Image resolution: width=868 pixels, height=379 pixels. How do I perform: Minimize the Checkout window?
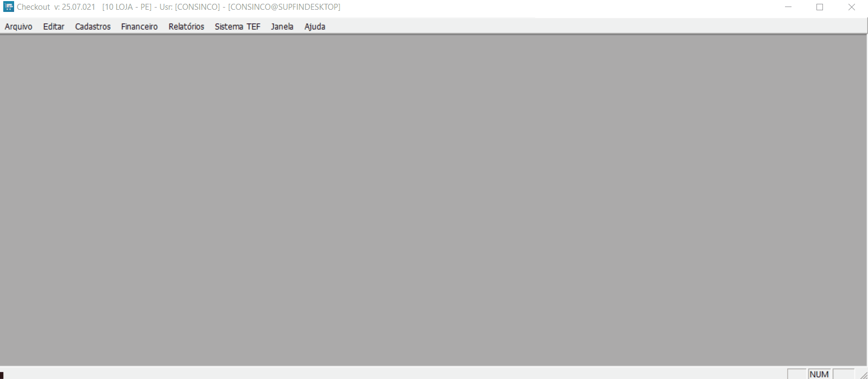tap(788, 7)
